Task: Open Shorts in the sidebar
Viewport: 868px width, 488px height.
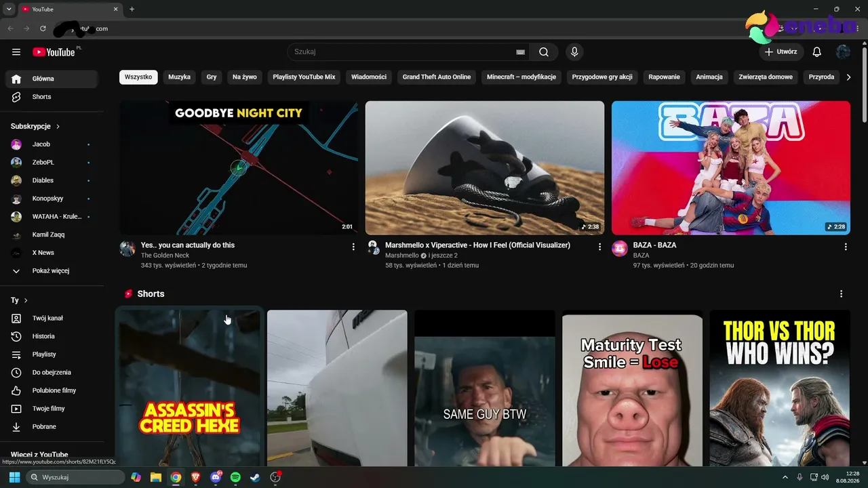Action: [x=52, y=97]
